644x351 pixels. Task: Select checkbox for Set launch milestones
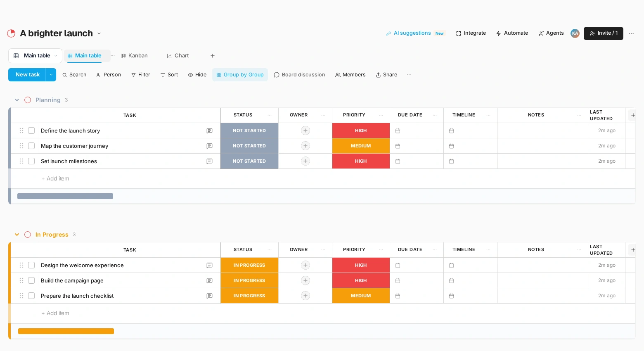[31, 161]
